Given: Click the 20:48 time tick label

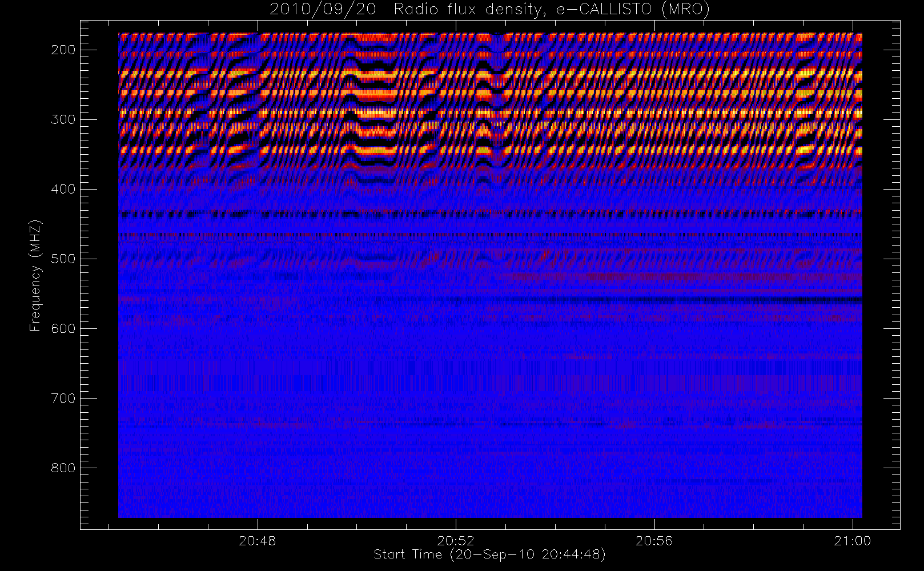Looking at the screenshot, I should pos(258,540).
